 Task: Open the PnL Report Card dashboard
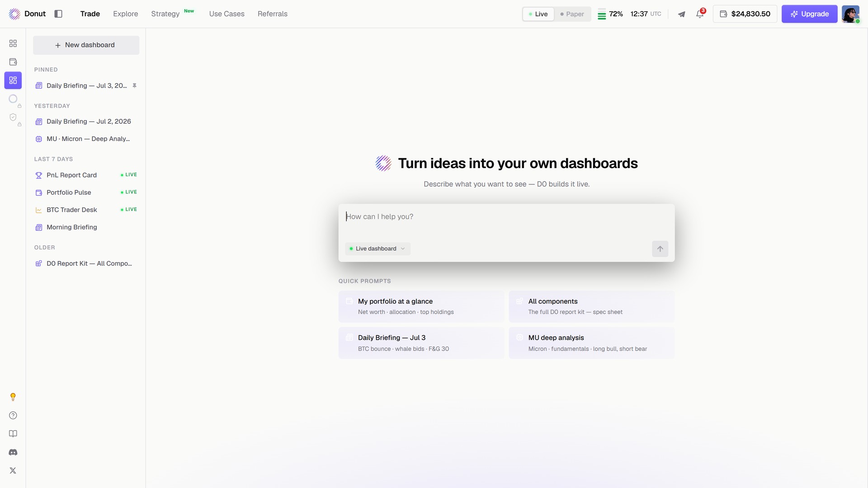coord(86,175)
